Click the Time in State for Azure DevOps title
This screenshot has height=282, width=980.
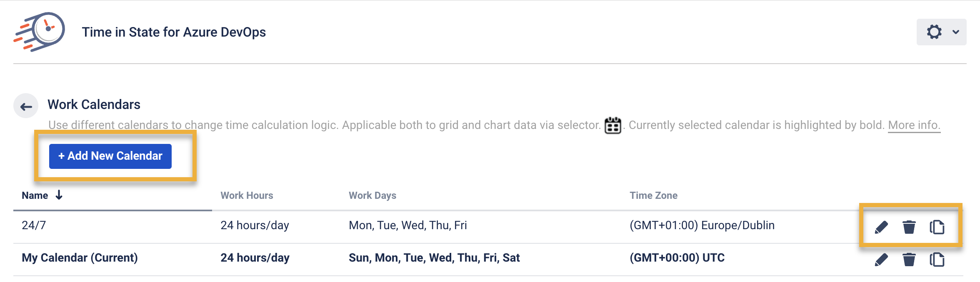pyautogui.click(x=174, y=32)
